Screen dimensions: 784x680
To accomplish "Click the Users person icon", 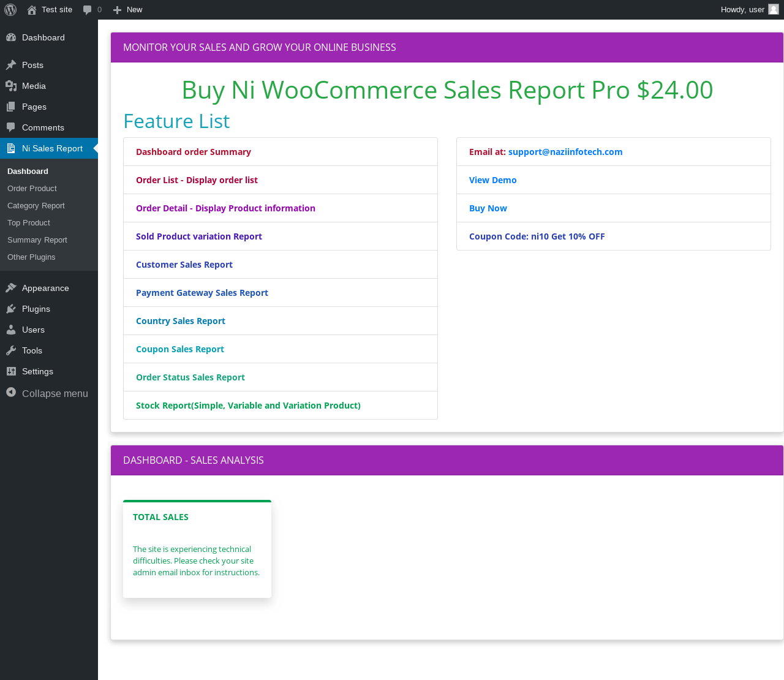I will tap(11, 330).
